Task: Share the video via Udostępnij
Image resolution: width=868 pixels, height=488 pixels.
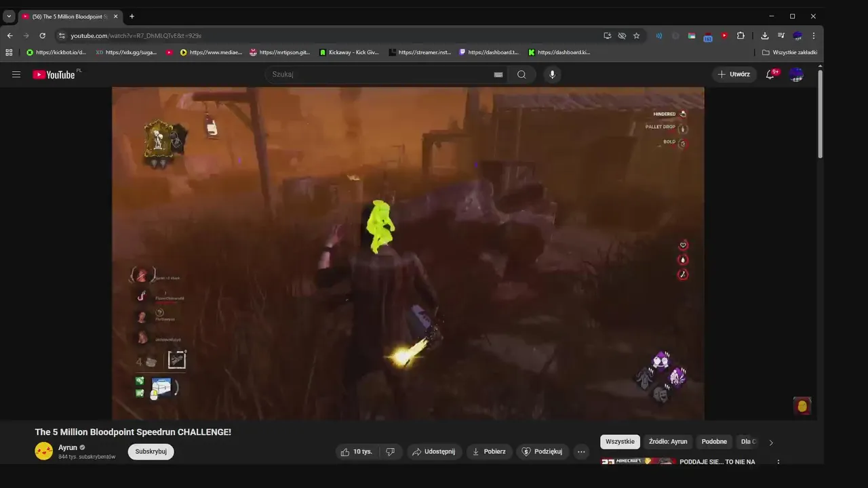Action: pos(434,451)
